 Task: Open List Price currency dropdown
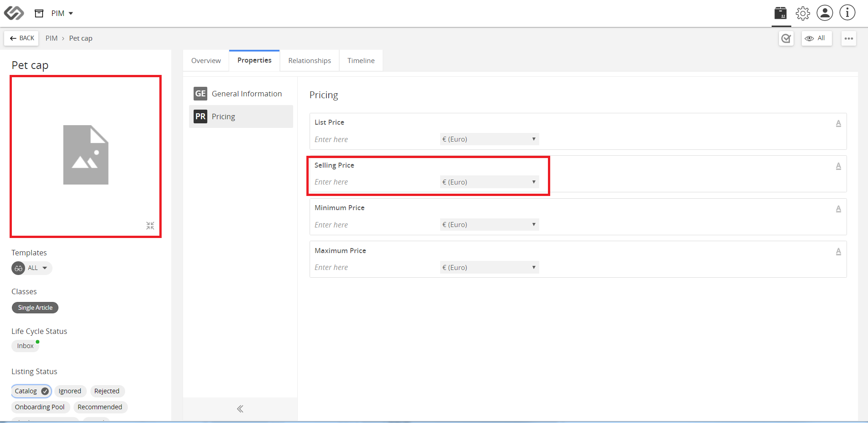489,139
